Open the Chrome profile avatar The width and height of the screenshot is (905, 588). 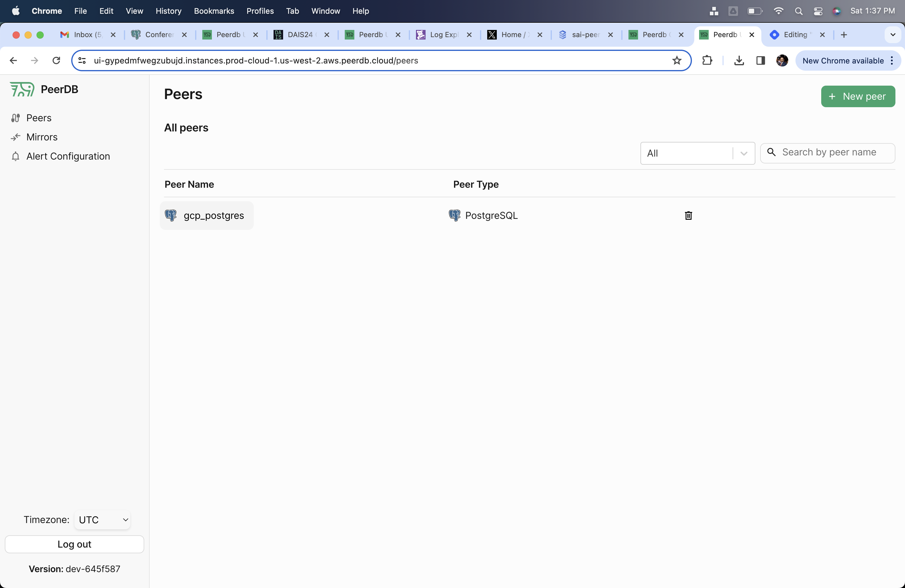[x=782, y=60]
